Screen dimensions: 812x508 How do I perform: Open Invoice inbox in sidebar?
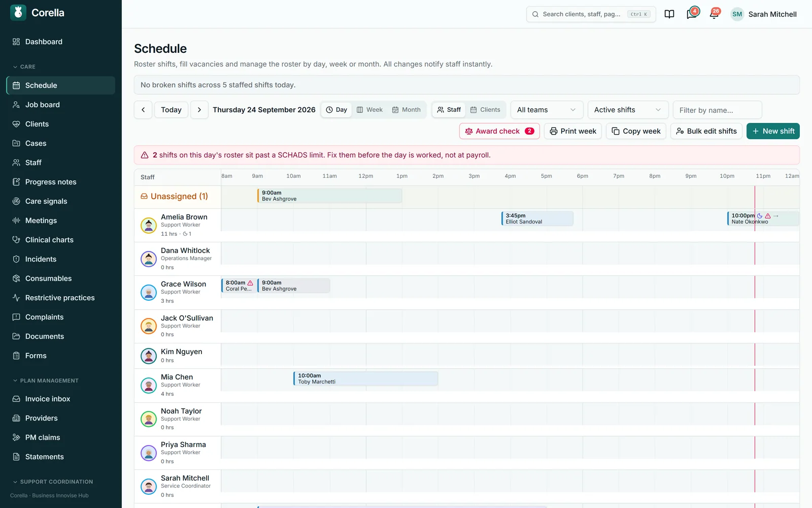click(x=60, y=399)
